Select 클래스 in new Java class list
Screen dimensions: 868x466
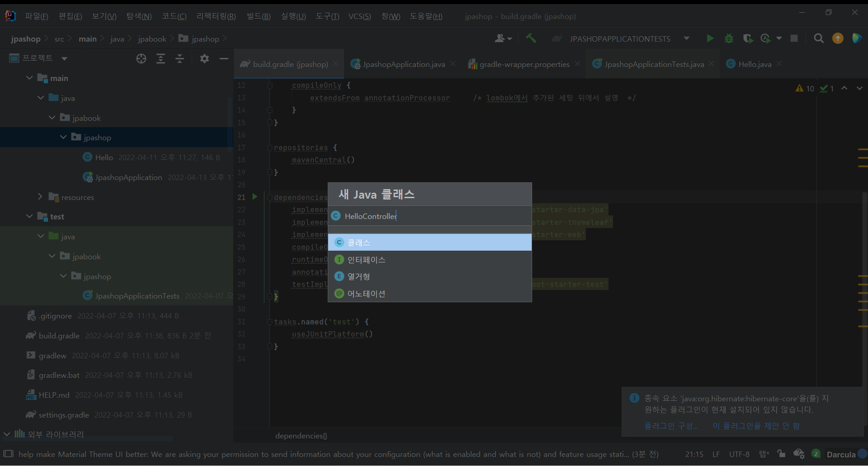tap(429, 243)
